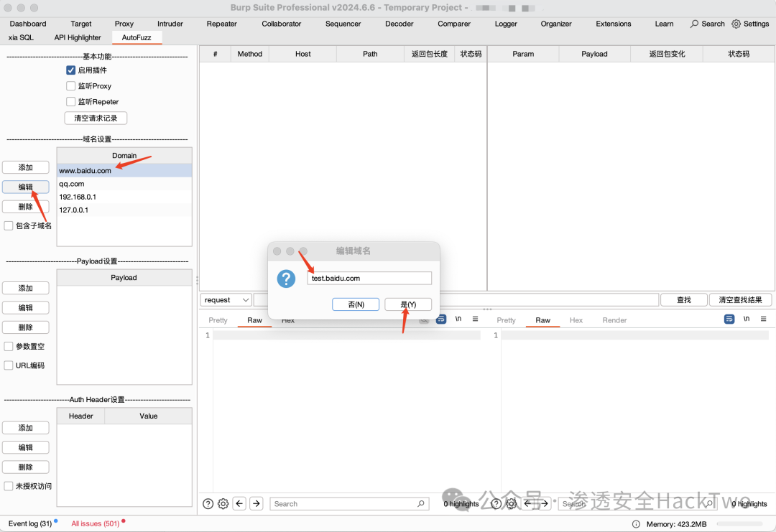
Task: Sort by the 返回包变化 column header
Action: pos(667,54)
